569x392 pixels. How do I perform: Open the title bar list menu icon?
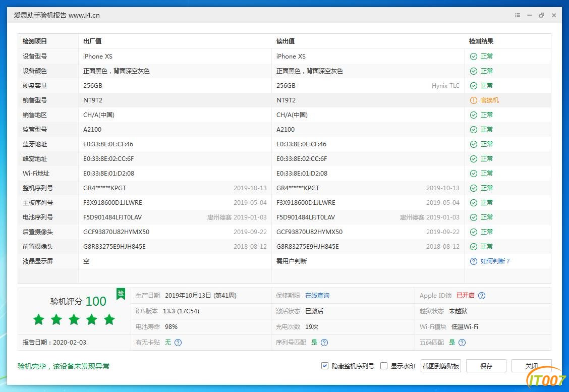(518, 15)
